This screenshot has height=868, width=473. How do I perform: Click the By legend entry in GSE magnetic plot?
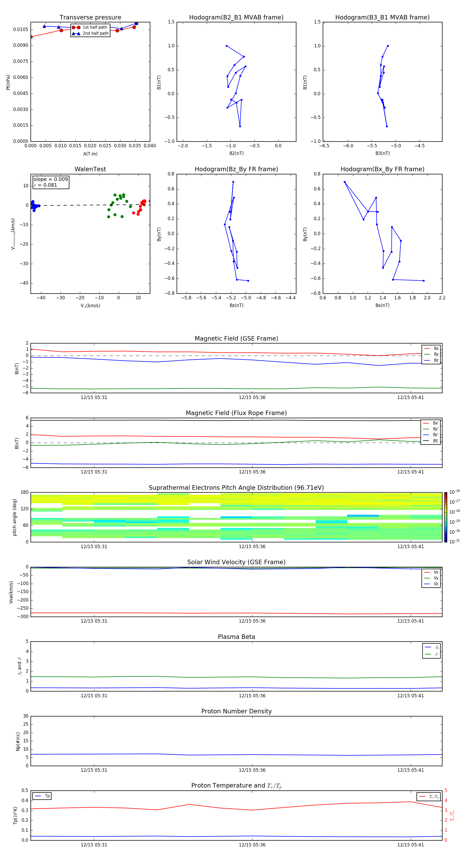tap(431, 354)
